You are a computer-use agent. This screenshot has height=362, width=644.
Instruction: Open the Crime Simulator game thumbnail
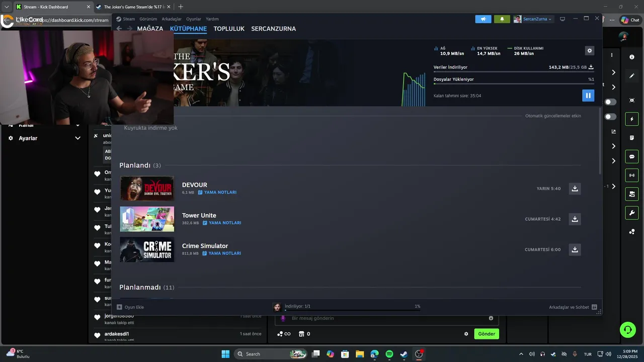(147, 249)
